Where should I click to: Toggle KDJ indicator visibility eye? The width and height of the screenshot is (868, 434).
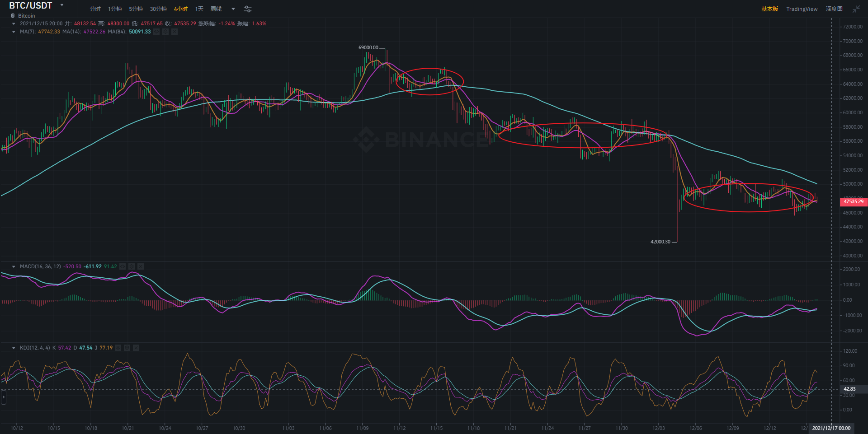118,348
